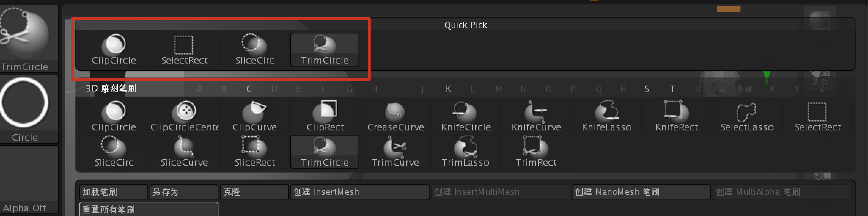The width and height of the screenshot is (868, 216).
Task: Select the TrimLasso brush
Action: pyautogui.click(x=466, y=152)
